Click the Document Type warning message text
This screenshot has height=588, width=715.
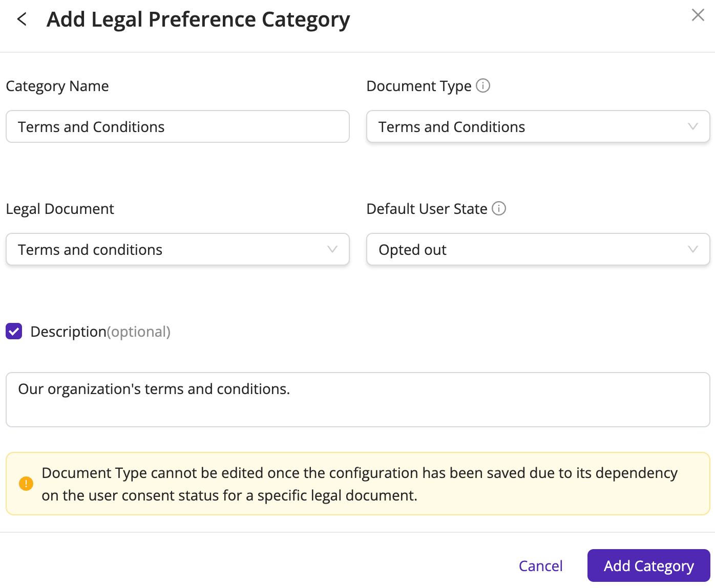[x=359, y=484]
